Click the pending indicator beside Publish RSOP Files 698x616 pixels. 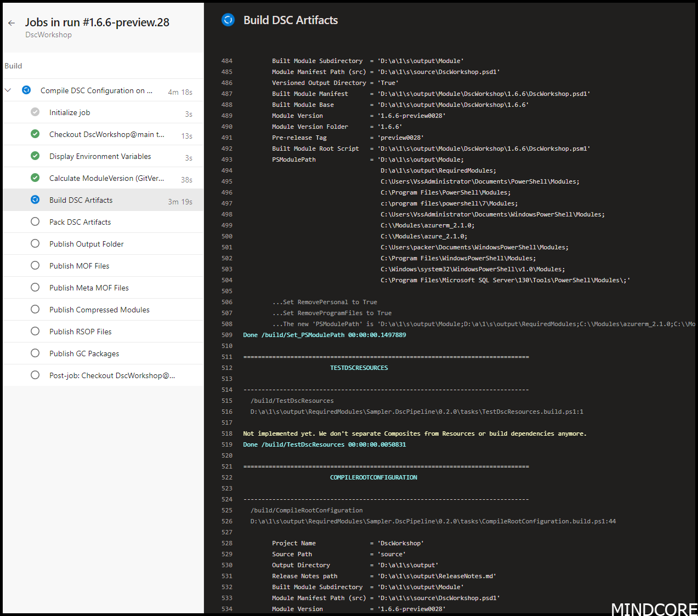pyautogui.click(x=35, y=331)
